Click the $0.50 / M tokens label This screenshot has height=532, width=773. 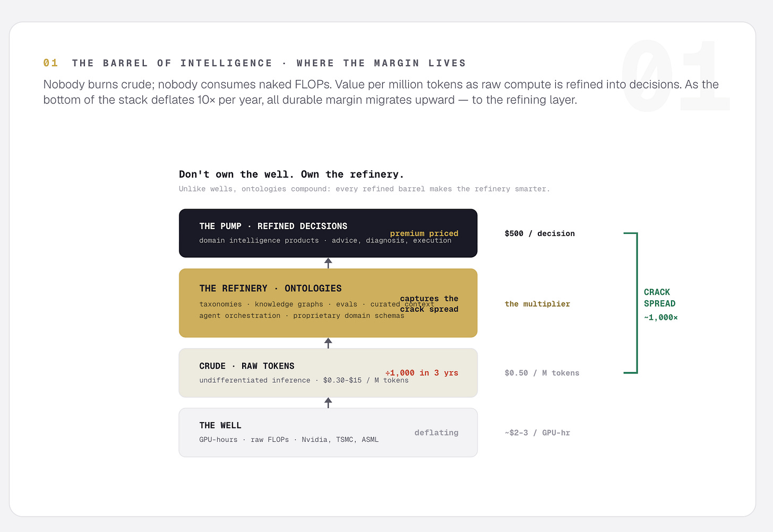(x=542, y=373)
